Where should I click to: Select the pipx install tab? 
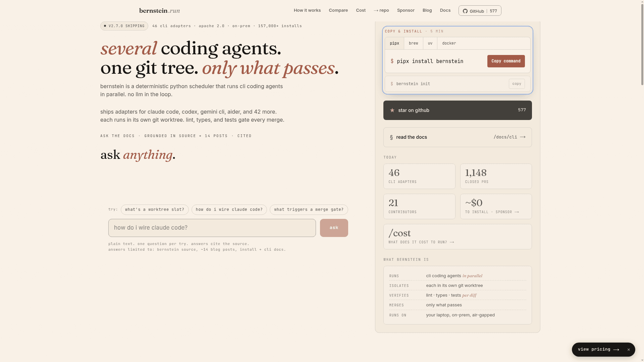394,43
